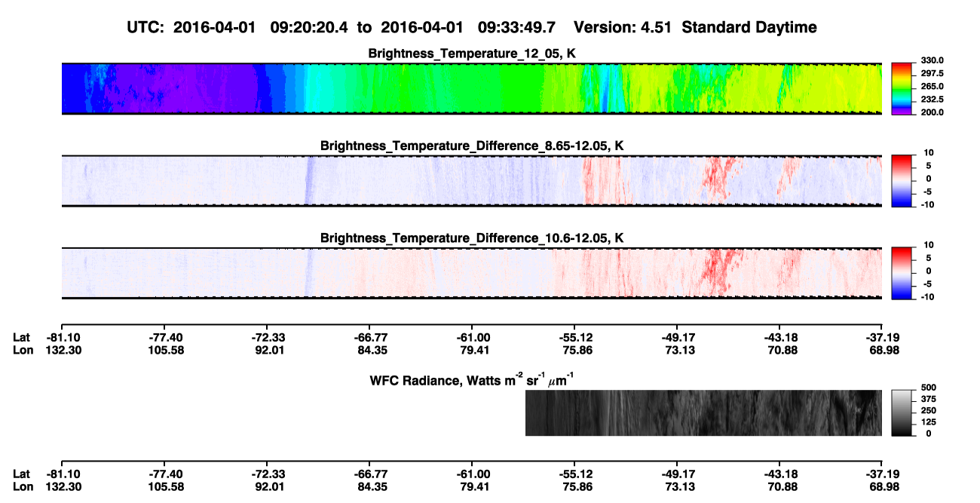Select the 8.65-12.05 difference image strip

point(471,180)
